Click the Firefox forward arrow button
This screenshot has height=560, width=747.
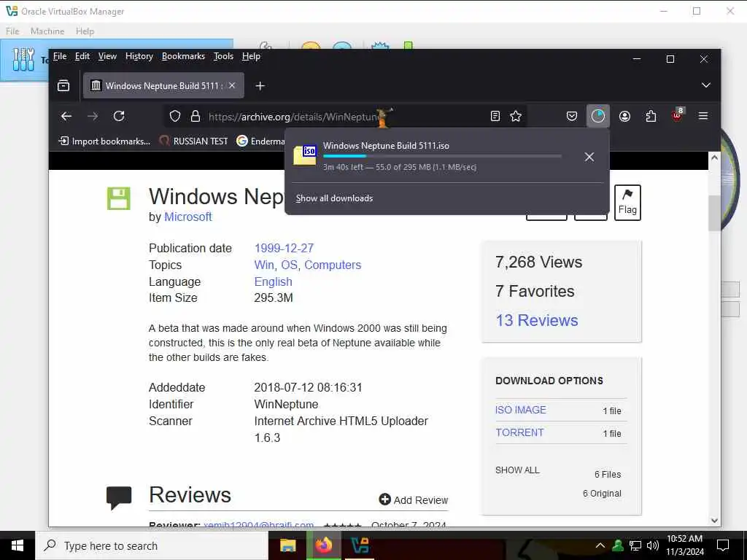[x=93, y=116]
